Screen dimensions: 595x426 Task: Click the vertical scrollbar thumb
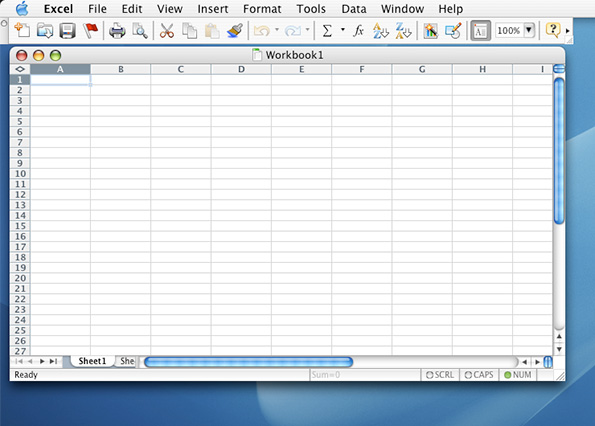(559, 151)
